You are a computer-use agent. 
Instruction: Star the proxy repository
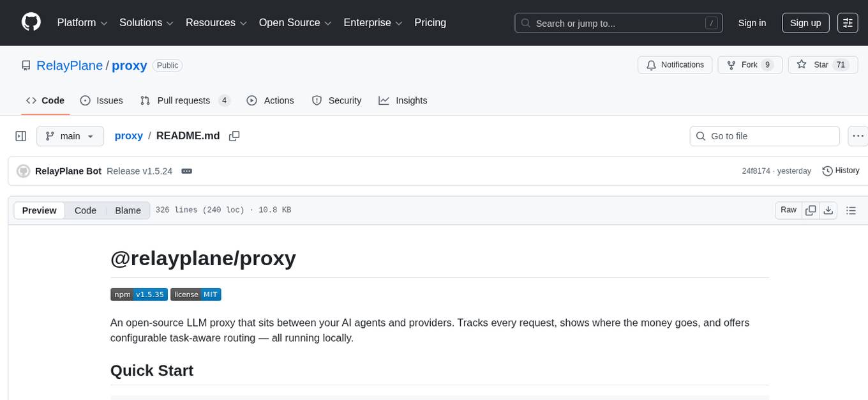pos(817,65)
